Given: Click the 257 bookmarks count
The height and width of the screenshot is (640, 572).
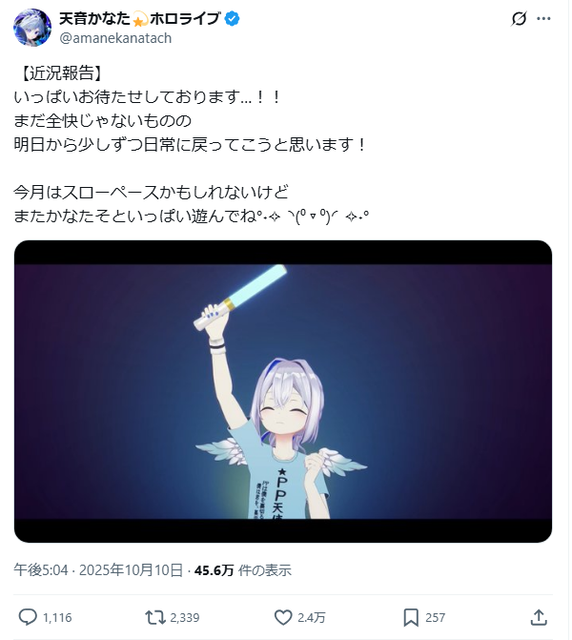Looking at the screenshot, I should point(435,618).
